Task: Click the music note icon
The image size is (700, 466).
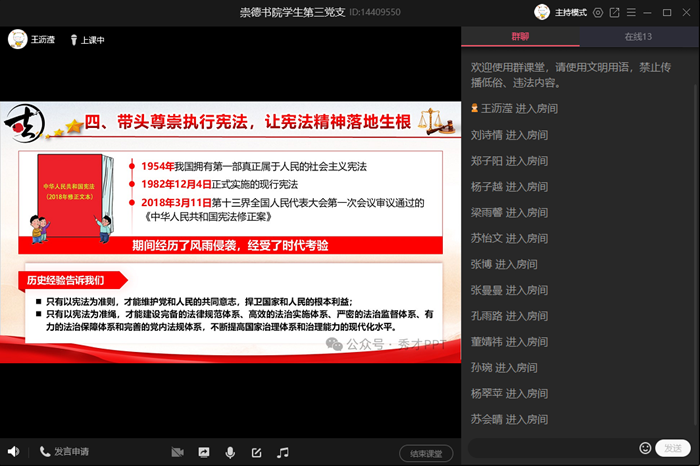Action: coord(283,452)
